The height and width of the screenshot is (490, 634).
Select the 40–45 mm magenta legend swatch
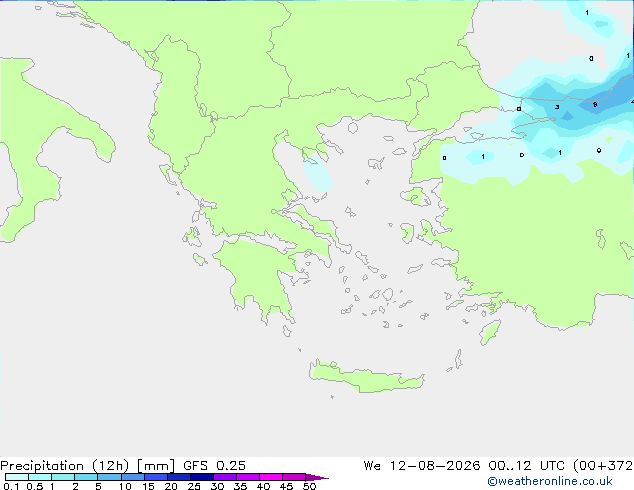click(x=271, y=477)
